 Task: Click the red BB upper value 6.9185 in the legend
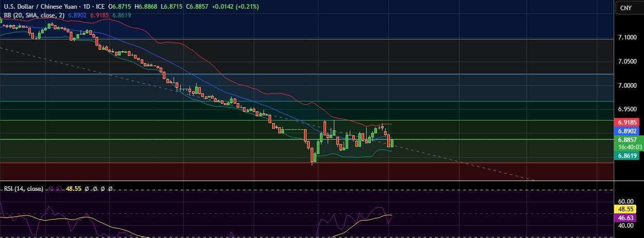click(100, 15)
